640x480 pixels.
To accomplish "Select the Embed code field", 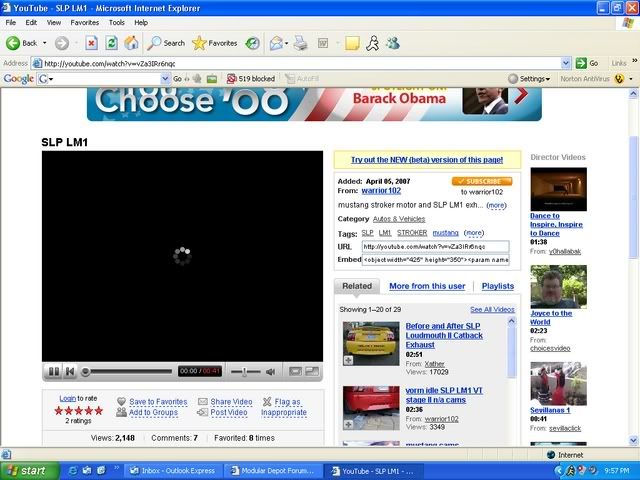I will [436, 260].
